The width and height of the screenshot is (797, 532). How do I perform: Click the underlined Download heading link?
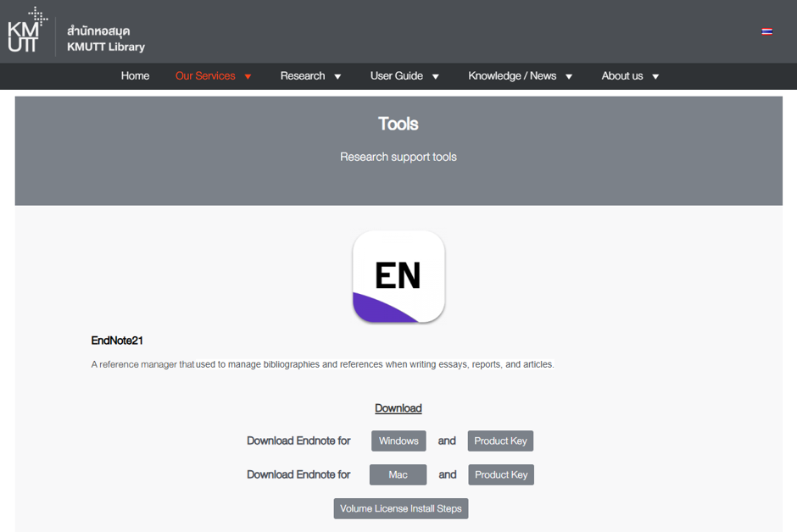(398, 408)
